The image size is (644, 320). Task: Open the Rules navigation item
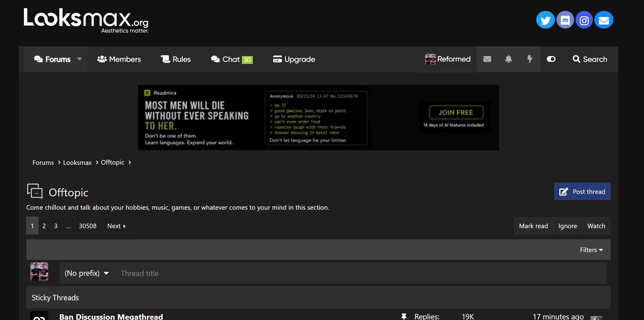[x=176, y=59]
